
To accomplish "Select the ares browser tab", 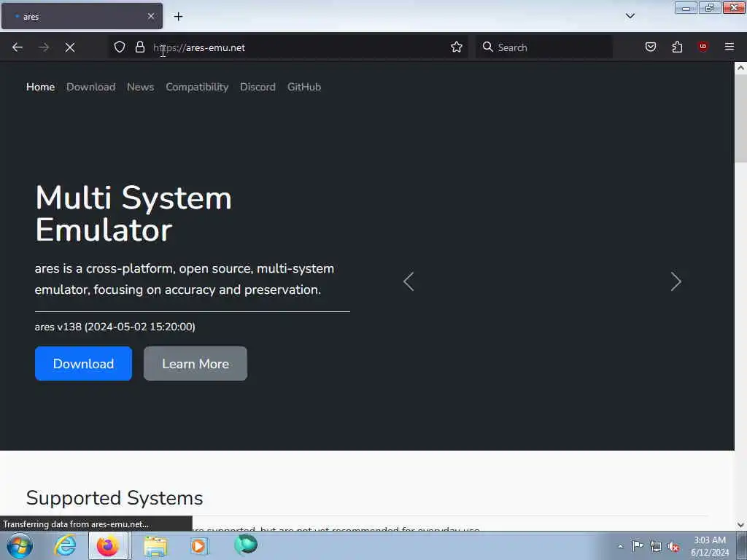I will 82,16.
